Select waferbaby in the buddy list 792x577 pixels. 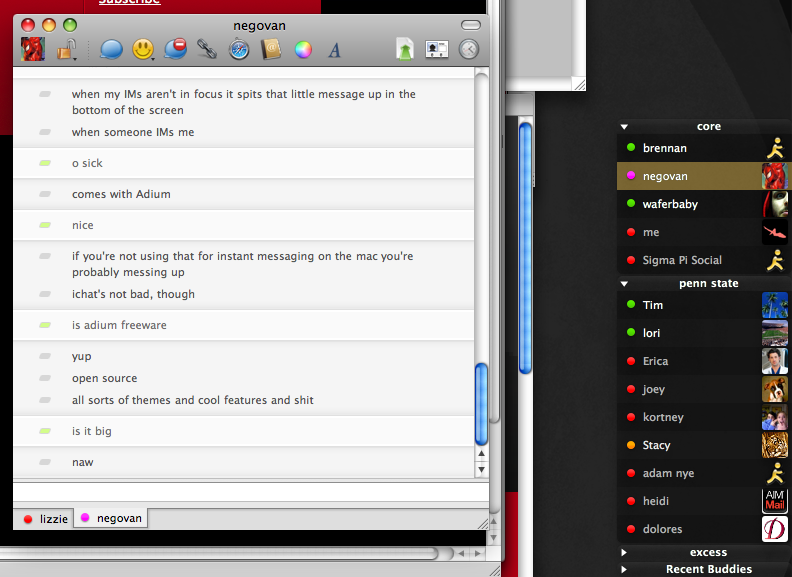702,204
